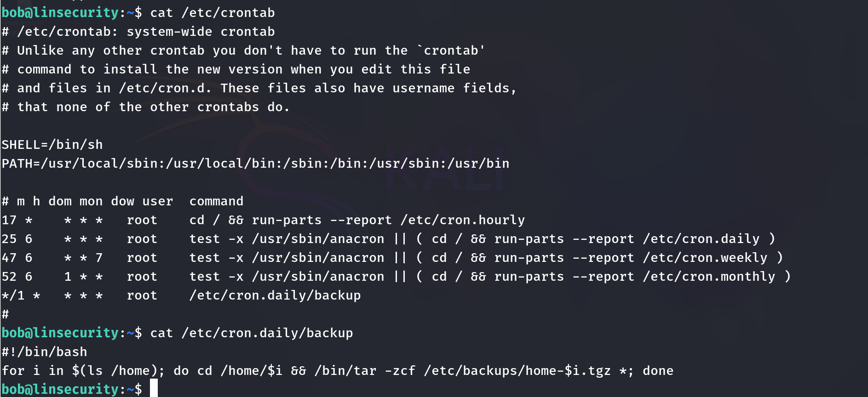
Task: Click the SHELL=/bin/sh line
Action: [x=52, y=145]
